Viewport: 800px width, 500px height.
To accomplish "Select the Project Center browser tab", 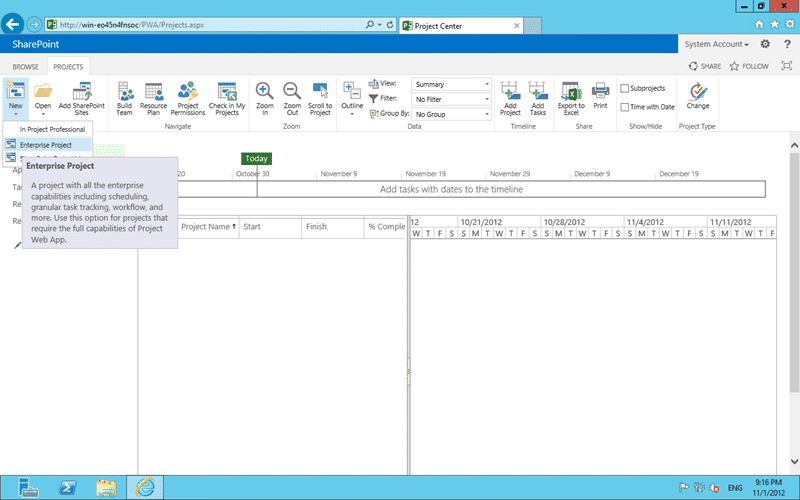I will pos(462,26).
